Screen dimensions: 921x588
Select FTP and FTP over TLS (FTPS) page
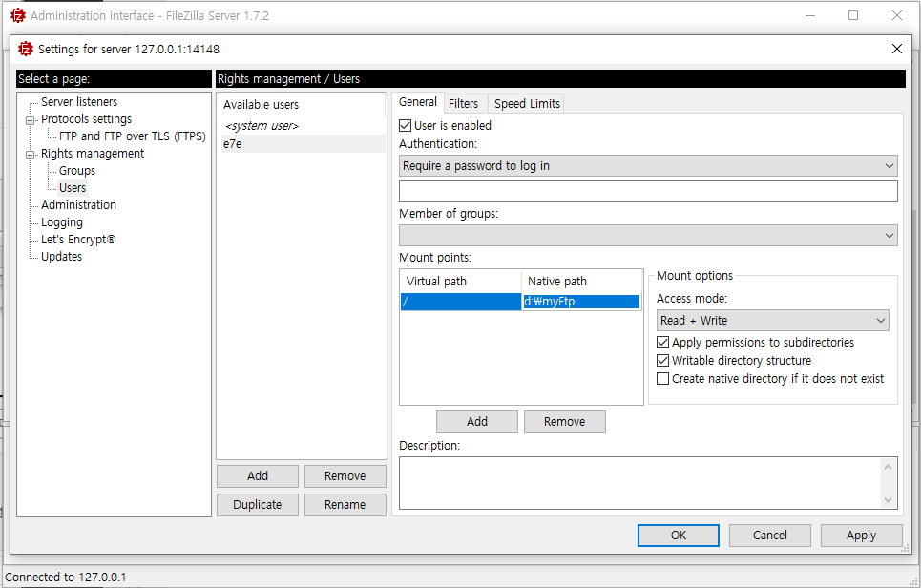(x=132, y=136)
